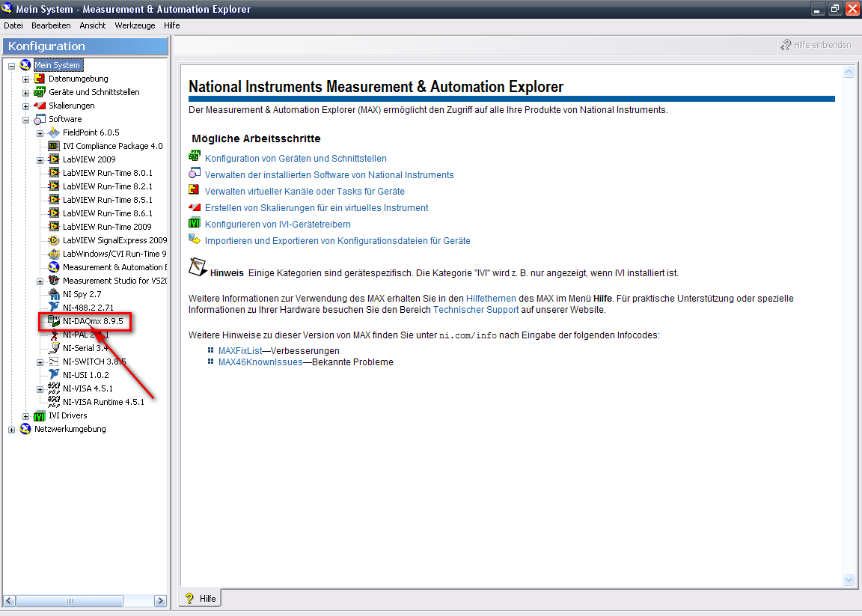Click the Datenumgebung icon in tree
Image resolution: width=862 pixels, height=616 pixels.
click(40, 79)
